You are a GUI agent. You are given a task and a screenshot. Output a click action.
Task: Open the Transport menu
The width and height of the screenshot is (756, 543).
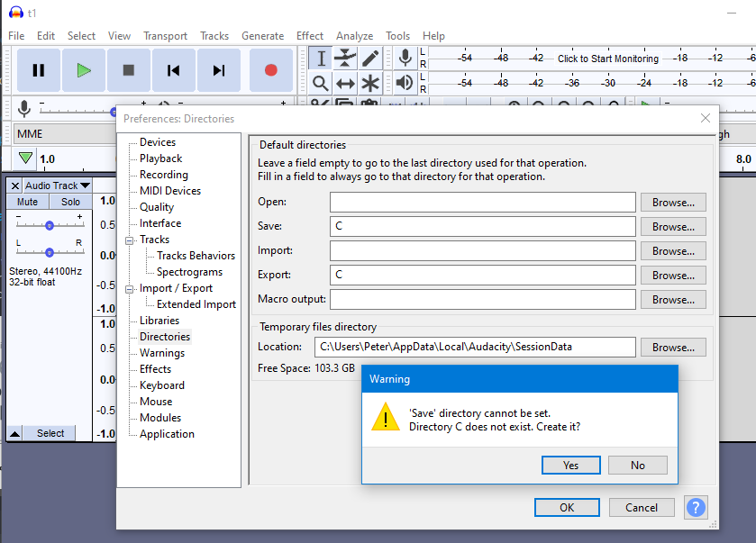(165, 36)
